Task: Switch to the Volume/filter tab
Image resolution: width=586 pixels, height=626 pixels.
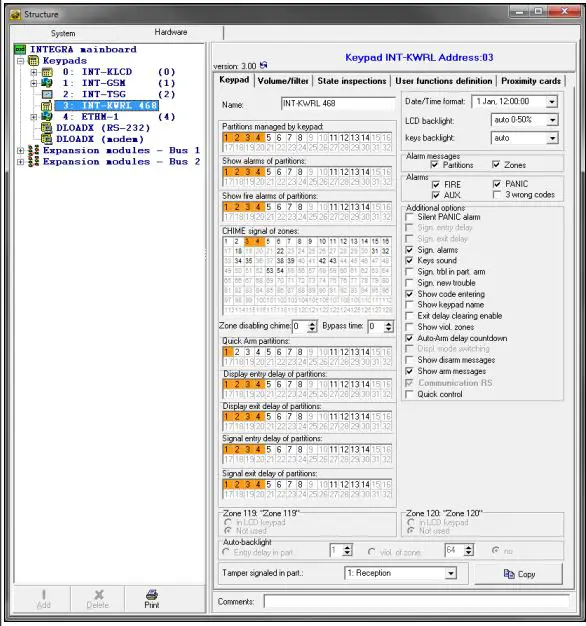Action: pos(283,81)
